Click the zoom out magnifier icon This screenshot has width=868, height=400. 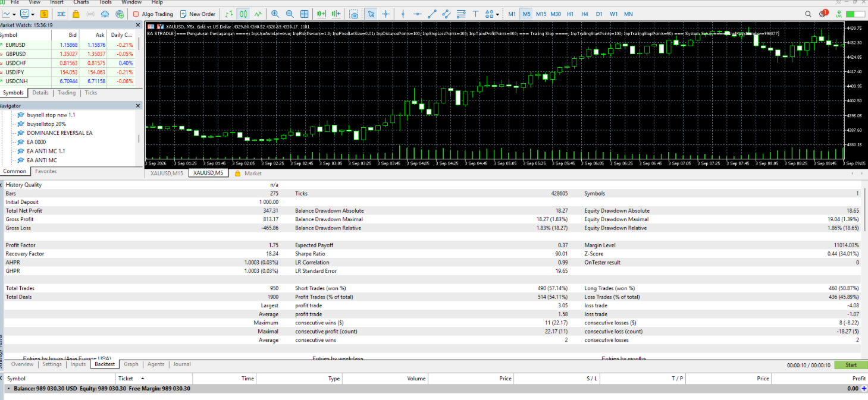[290, 14]
